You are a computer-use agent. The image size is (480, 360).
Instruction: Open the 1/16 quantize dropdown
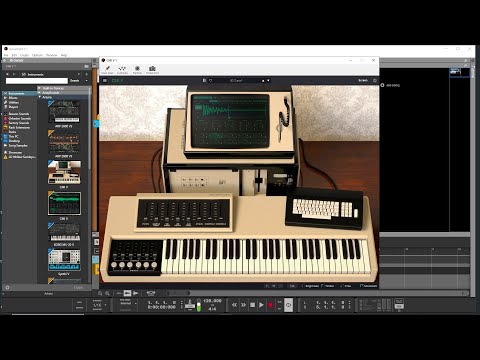click(100, 305)
